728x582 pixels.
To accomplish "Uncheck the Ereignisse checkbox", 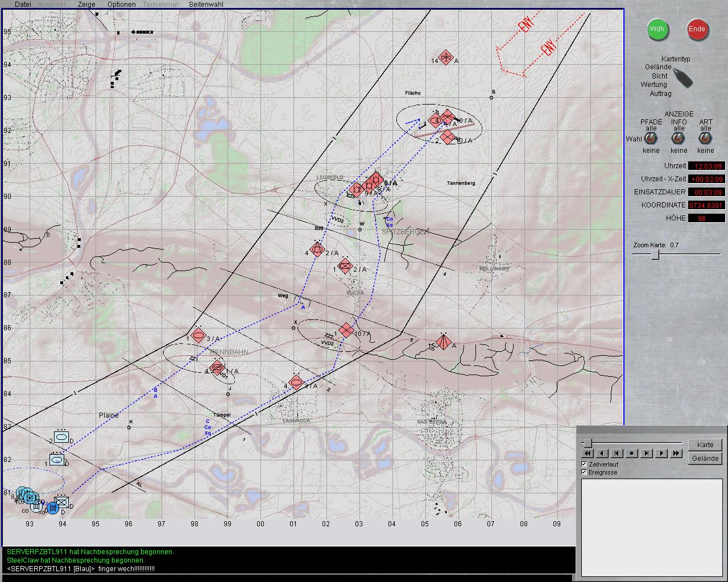I will tap(584, 472).
